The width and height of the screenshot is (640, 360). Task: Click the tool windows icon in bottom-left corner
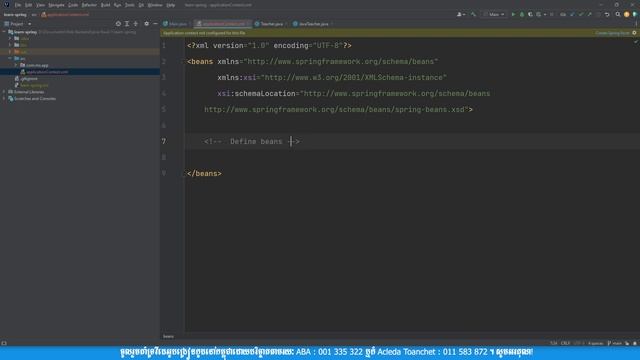[4, 343]
